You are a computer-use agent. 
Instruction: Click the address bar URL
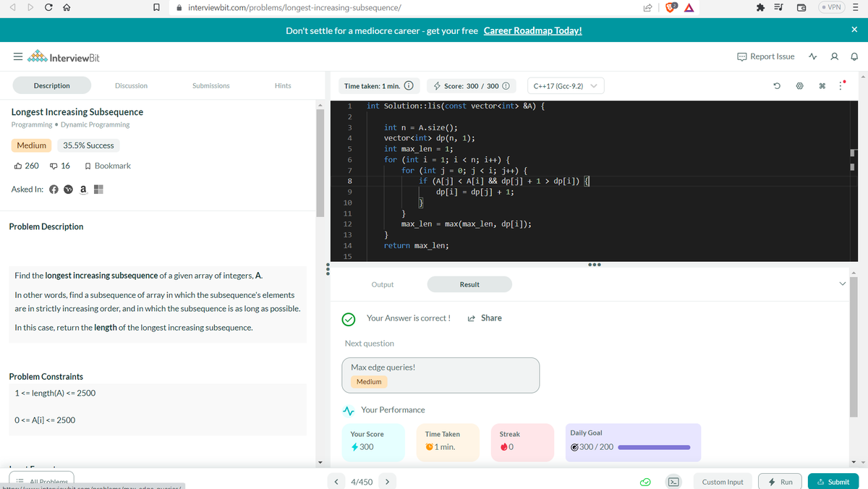[294, 7]
